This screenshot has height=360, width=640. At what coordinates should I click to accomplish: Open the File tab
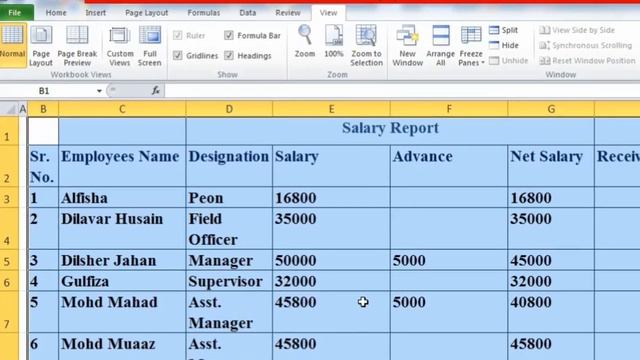pos(15,13)
